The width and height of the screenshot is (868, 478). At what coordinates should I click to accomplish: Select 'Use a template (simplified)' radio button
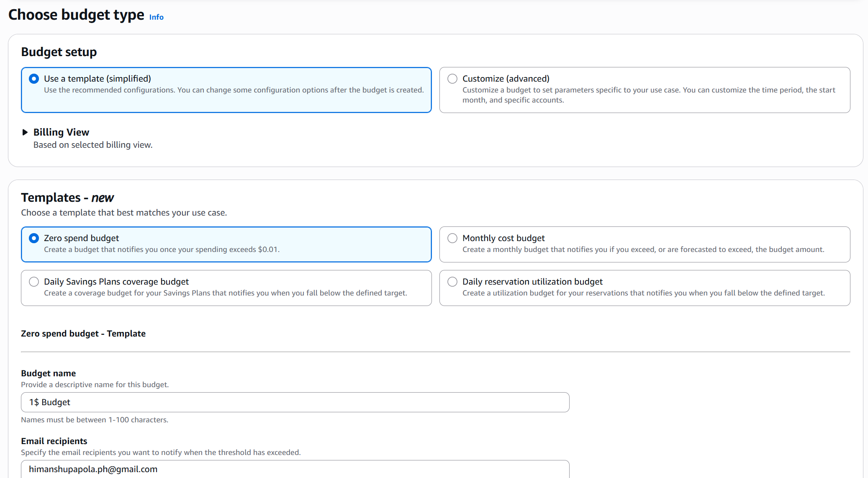tap(34, 79)
